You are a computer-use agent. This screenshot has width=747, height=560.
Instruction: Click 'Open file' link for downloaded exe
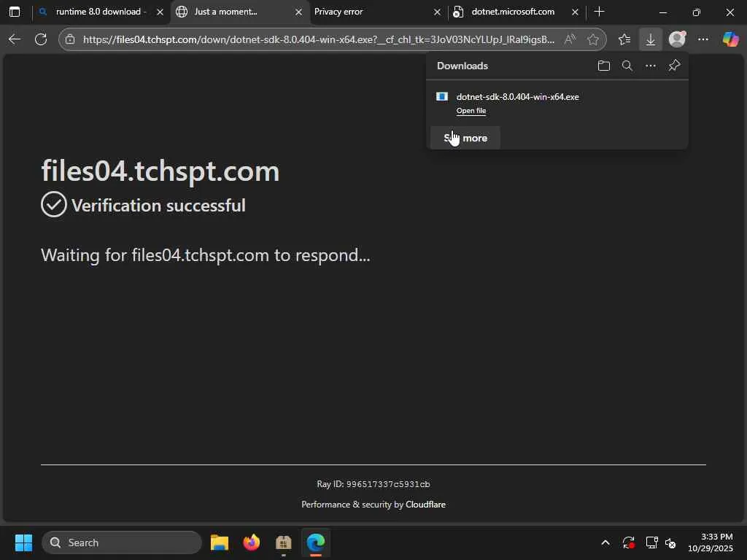pos(471,111)
